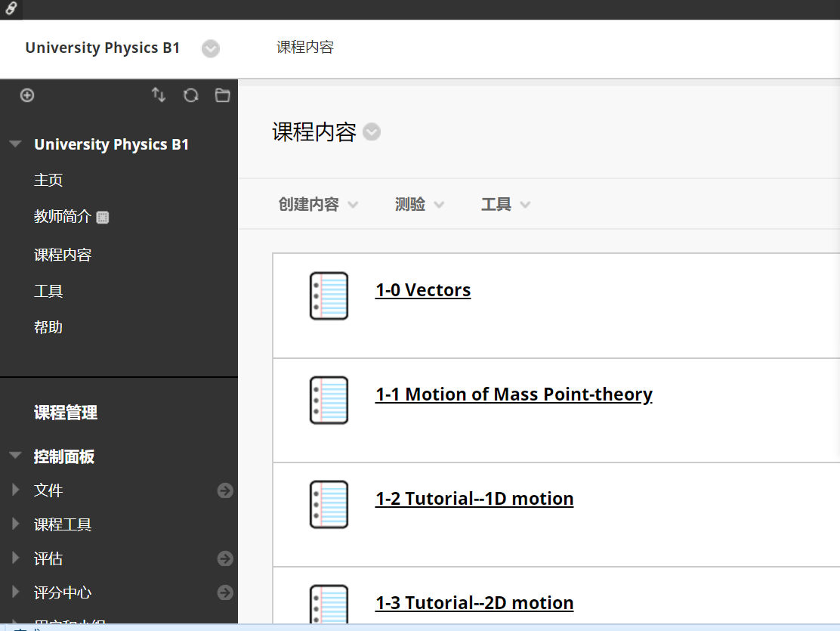
Task: Open the 测验 dropdown menu
Action: pos(419,205)
